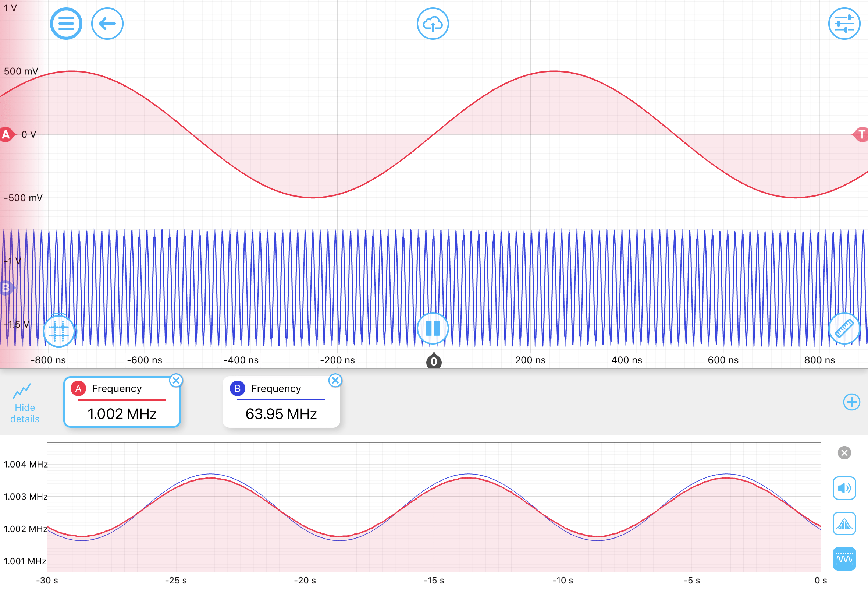Toggle the grid cursors button
This screenshot has height=589, width=868.
point(58,331)
